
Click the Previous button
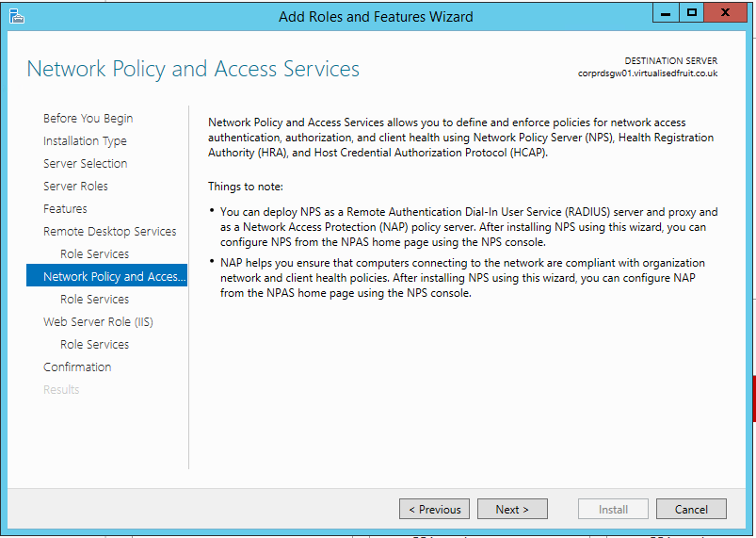[435, 509]
